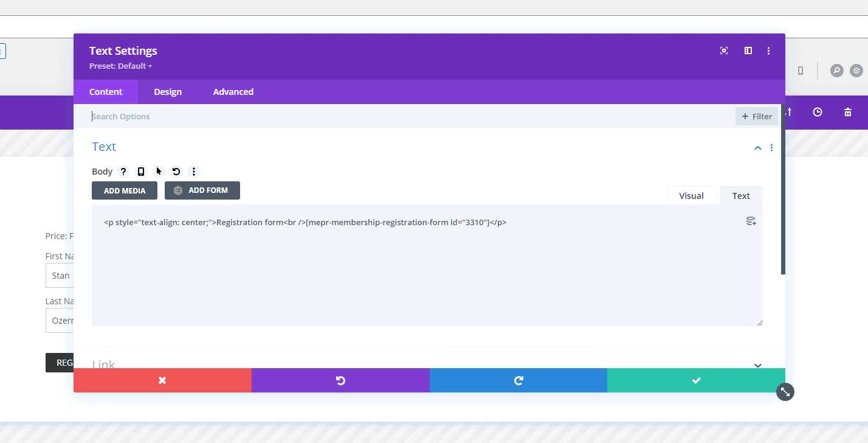
Task: Open builder search magnifier icon
Action: (x=837, y=71)
